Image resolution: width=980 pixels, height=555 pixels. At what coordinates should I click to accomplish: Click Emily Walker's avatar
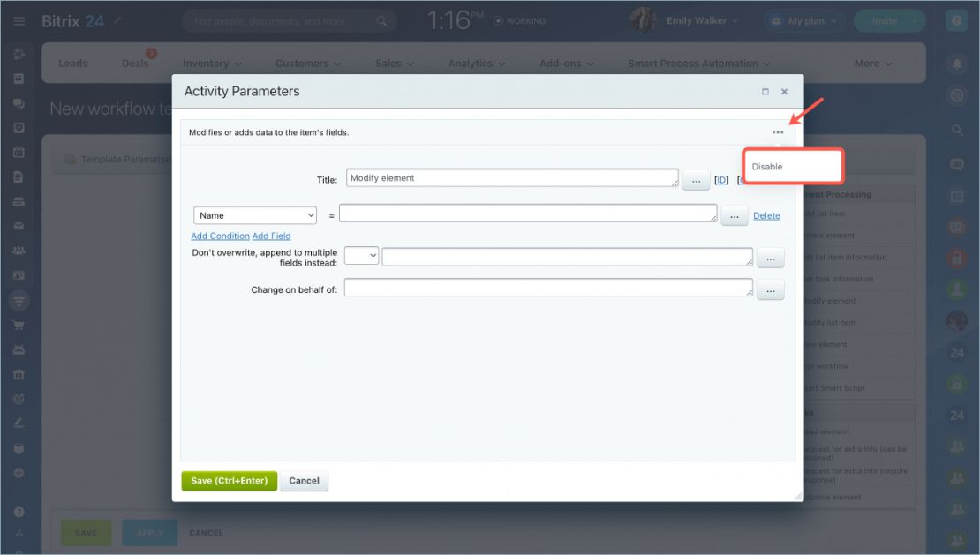click(643, 20)
